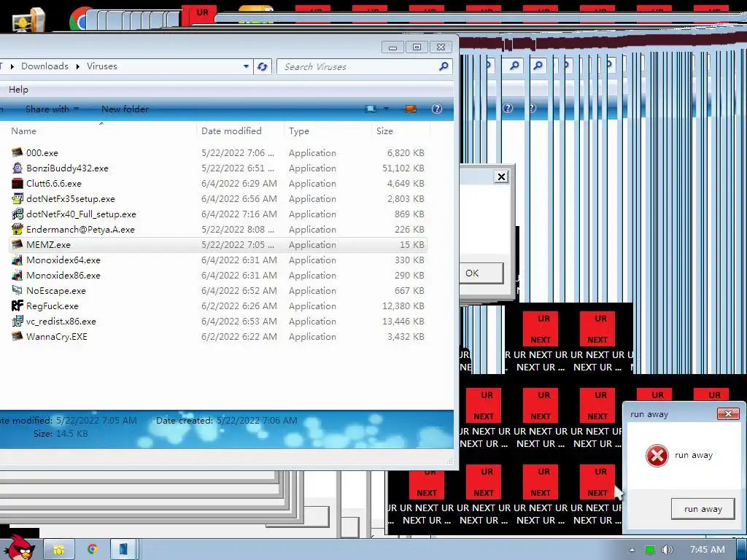Expand the breadcrumb arrow before Viruses
The width and height of the screenshot is (747, 560).
(77, 66)
